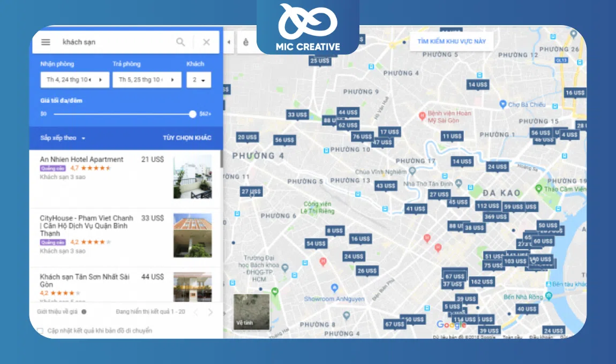This screenshot has width=616, height=364.
Task: Click the magnifying glass search icon
Action: 181,42
